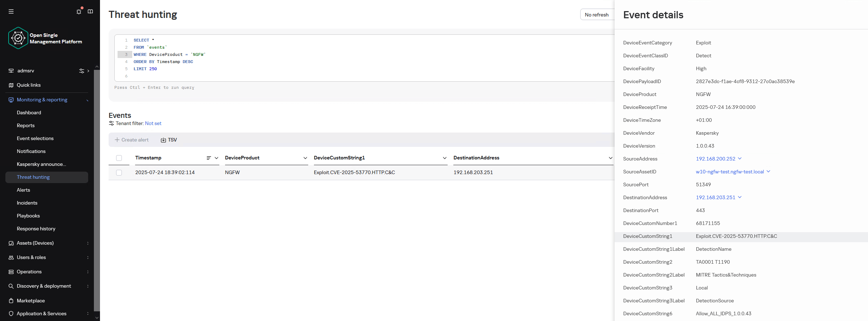
Task: Click inside the SQL query editor
Action: pos(364,58)
